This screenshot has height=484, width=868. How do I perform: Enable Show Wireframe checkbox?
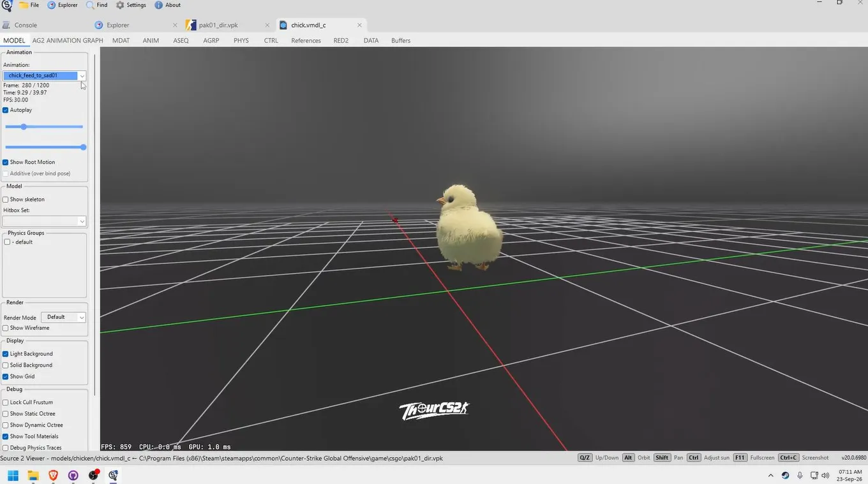6,328
